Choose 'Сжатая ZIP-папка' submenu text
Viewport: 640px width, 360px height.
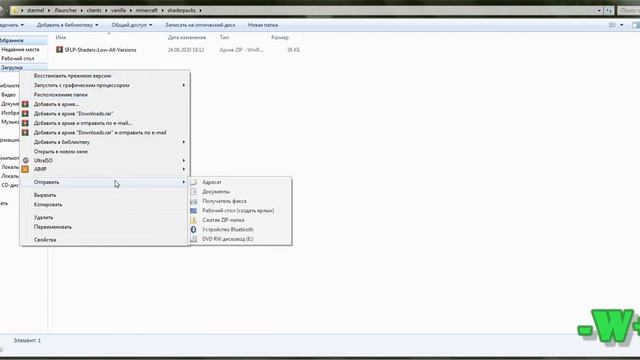223,220
